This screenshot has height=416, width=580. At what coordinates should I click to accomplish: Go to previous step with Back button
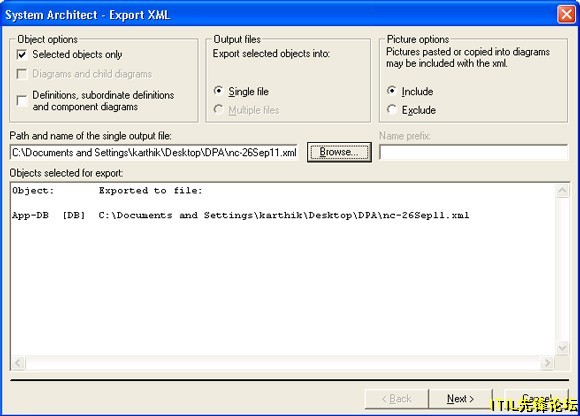pos(397,399)
